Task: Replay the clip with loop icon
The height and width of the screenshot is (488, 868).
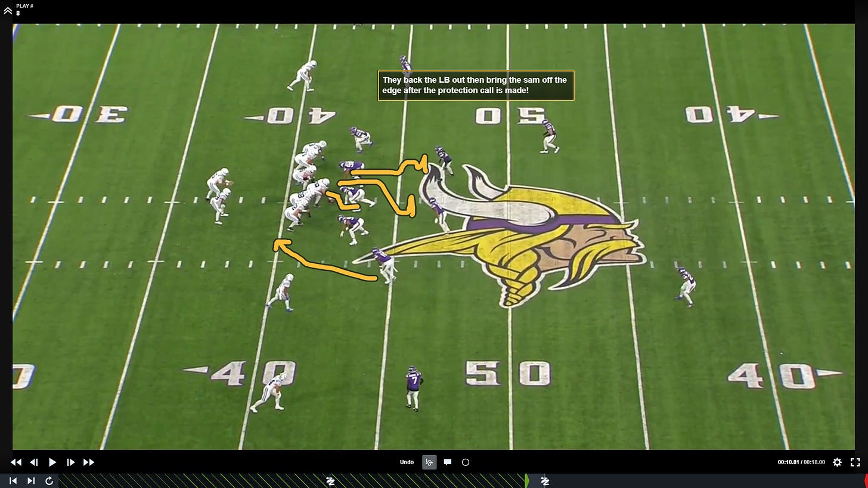Action: (x=49, y=481)
